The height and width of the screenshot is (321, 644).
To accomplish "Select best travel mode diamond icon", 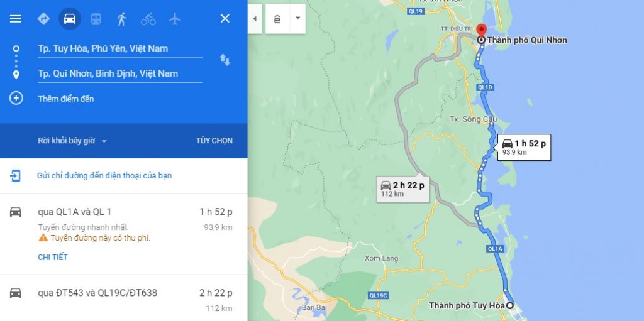I will (x=43, y=19).
